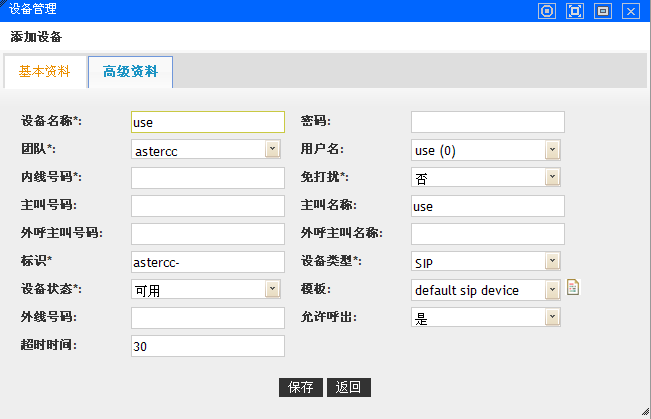Click the round-square icon in title bar
651x419 pixels.
[547, 11]
